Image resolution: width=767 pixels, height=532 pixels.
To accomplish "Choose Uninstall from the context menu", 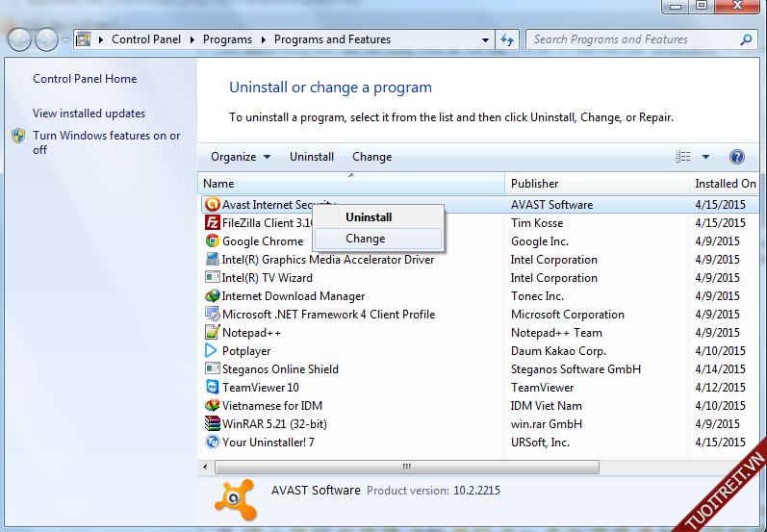I will click(x=369, y=217).
